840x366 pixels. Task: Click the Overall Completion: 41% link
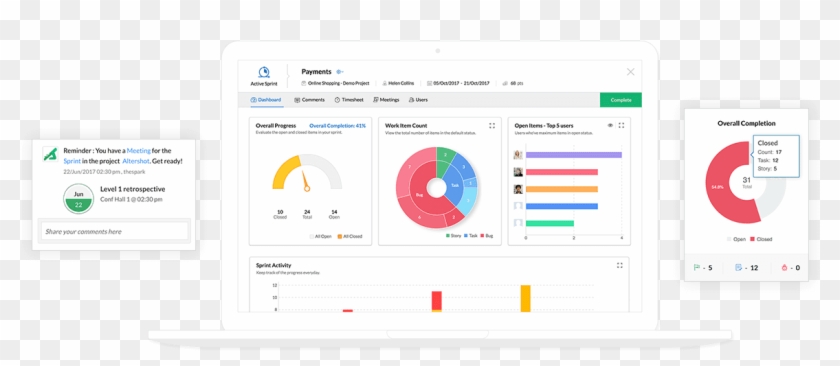[x=338, y=126]
